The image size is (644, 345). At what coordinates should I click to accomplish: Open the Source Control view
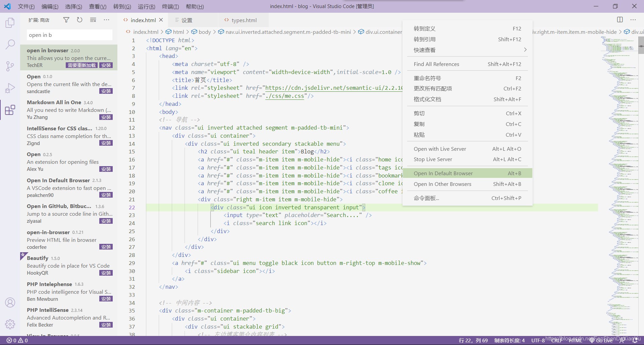coord(10,66)
